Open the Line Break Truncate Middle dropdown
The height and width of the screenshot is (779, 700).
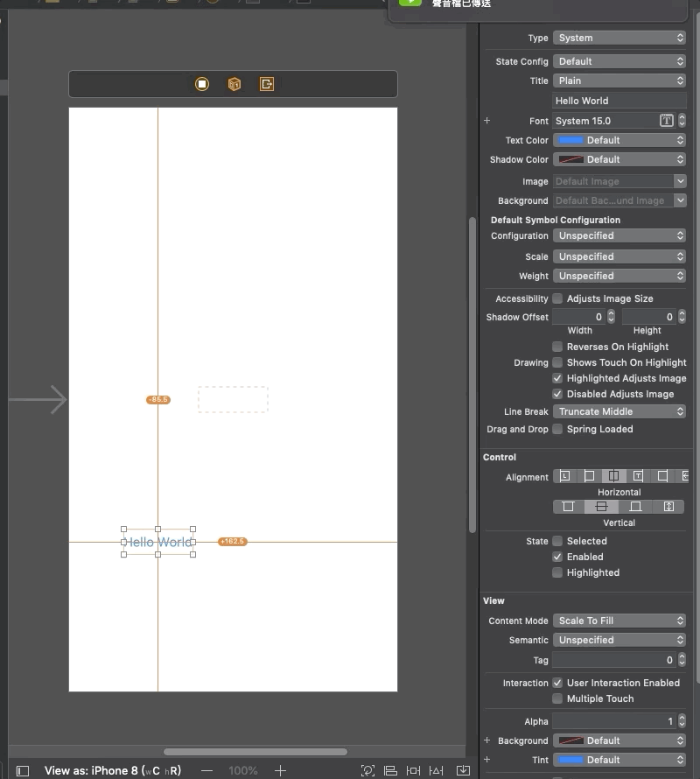(619, 411)
